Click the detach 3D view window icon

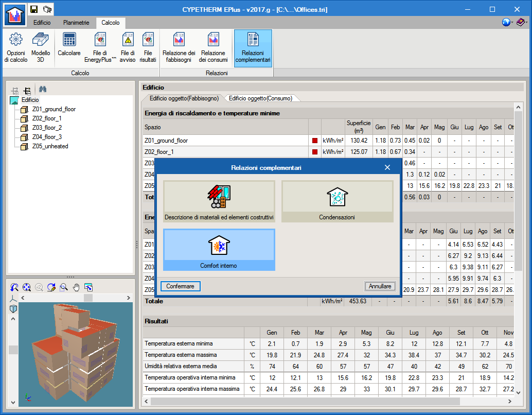88,287
